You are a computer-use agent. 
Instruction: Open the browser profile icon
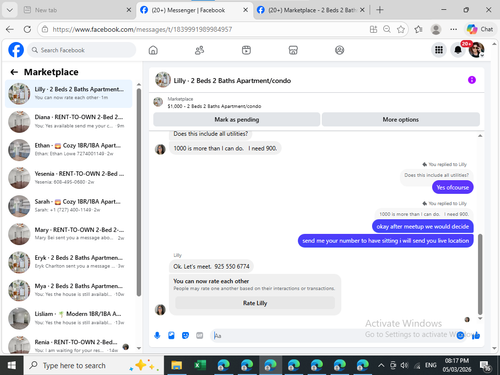pyautogui.click(x=436, y=29)
